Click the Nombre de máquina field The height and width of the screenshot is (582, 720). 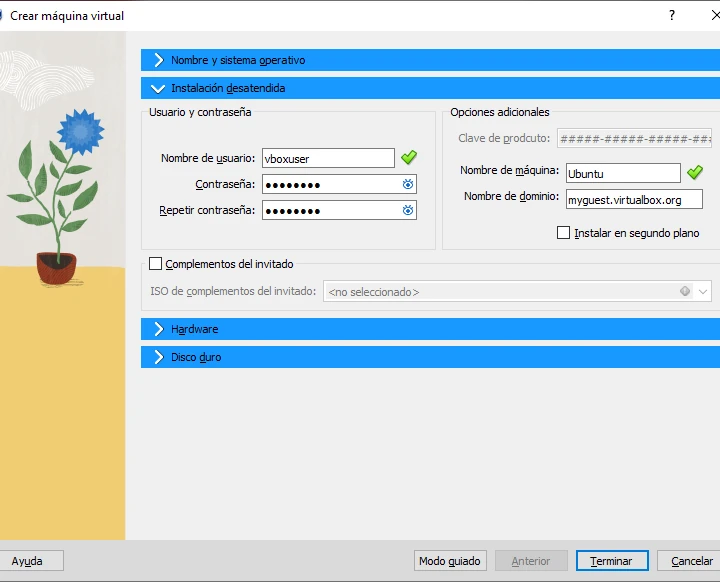623,174
